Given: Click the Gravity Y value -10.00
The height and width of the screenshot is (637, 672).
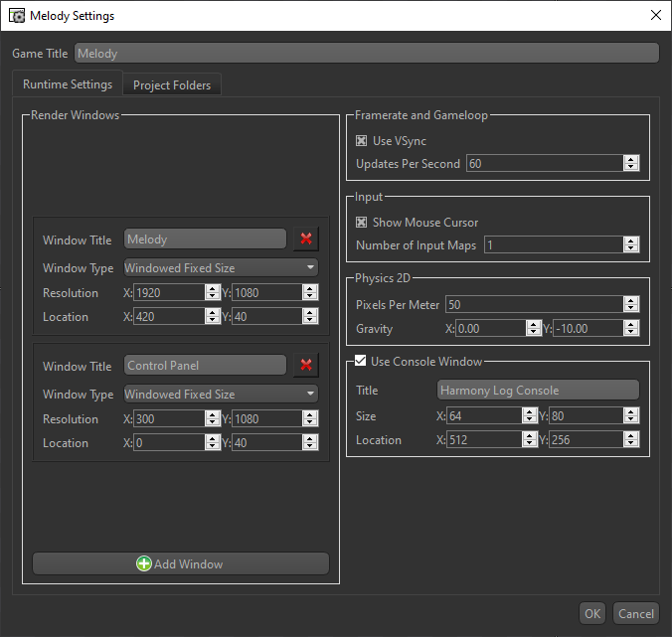Looking at the screenshot, I should coord(588,329).
